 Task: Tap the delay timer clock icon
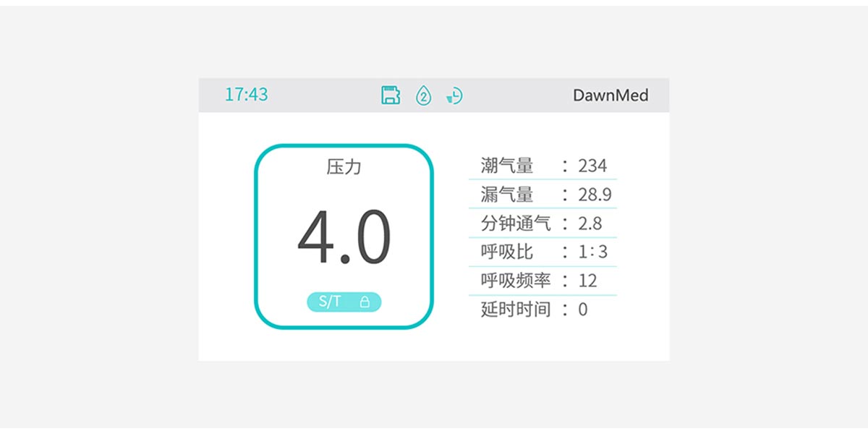pyautogui.click(x=454, y=95)
